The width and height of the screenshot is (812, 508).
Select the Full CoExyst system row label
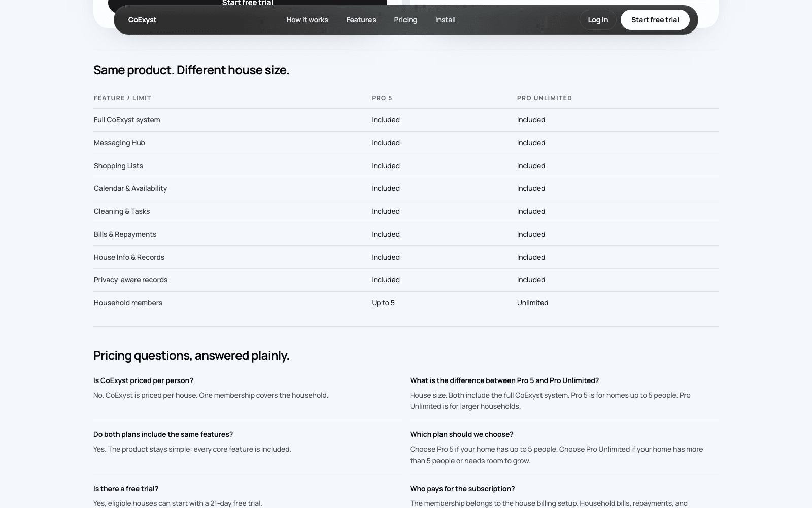[x=127, y=120]
